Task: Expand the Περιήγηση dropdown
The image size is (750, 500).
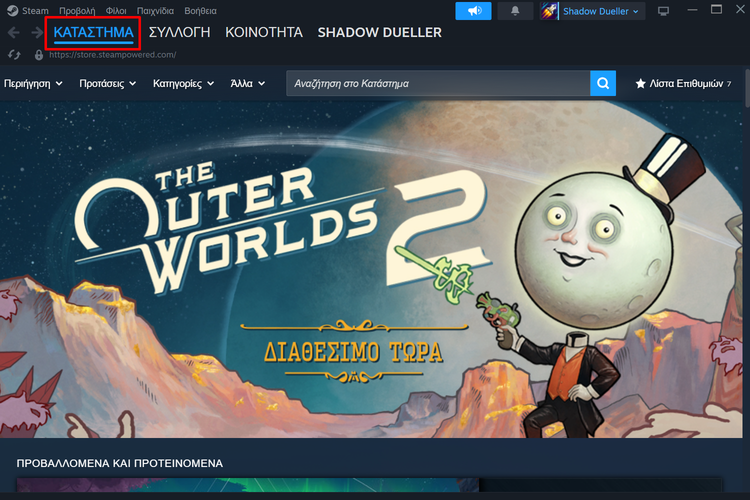Action: point(33,84)
